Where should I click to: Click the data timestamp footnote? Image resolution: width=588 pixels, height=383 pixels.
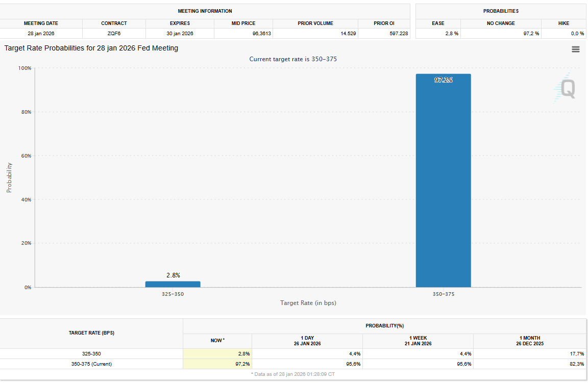(x=294, y=374)
